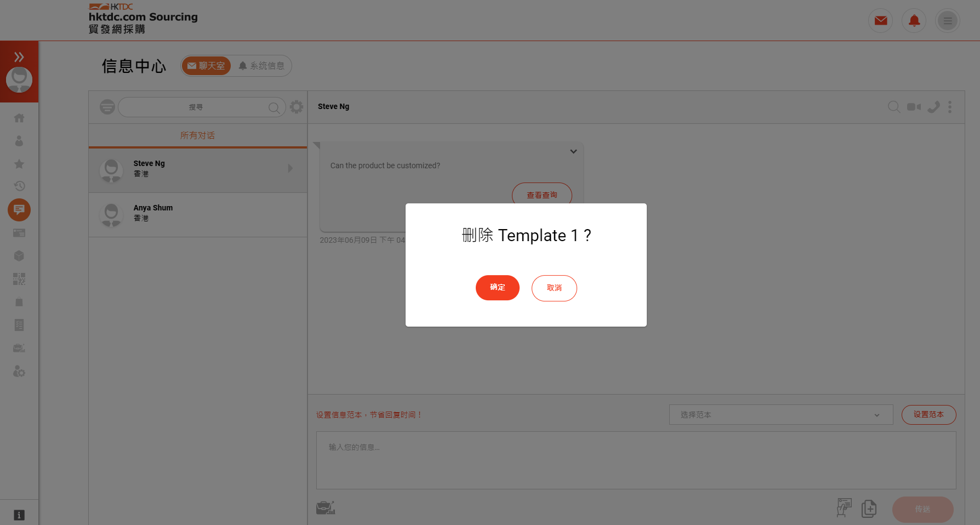This screenshot has width=980, height=525.
Task: Expand arrow on Steve Ng row
Action: click(x=290, y=168)
